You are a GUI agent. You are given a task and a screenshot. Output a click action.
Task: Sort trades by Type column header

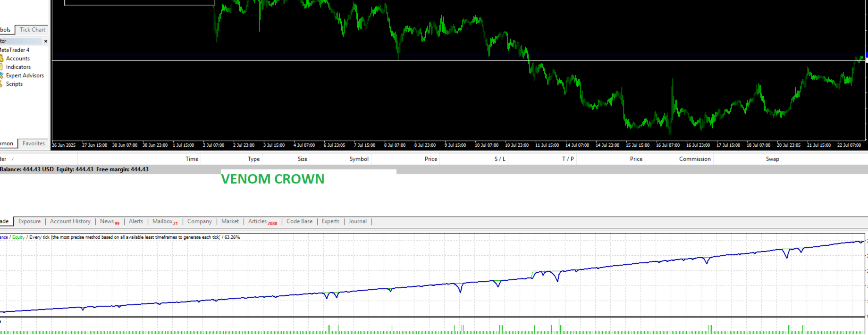tap(254, 159)
